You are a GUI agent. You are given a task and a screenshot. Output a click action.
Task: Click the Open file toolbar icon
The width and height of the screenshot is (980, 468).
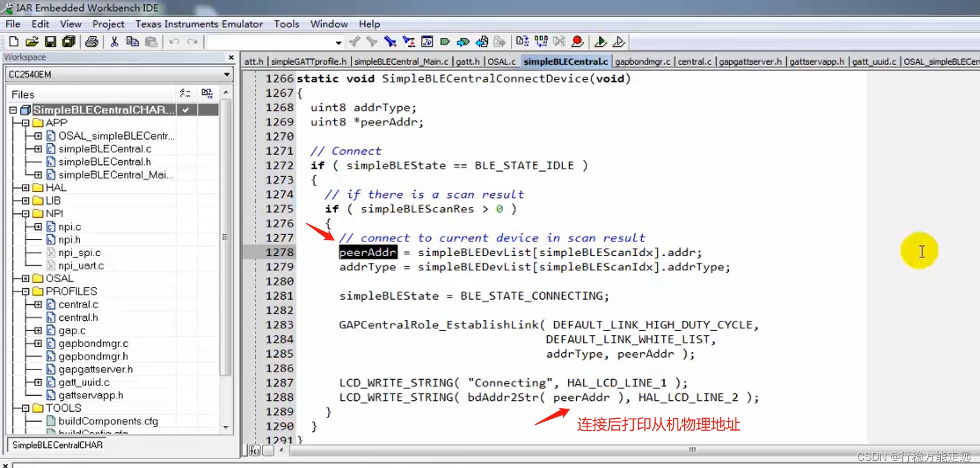tap(32, 42)
